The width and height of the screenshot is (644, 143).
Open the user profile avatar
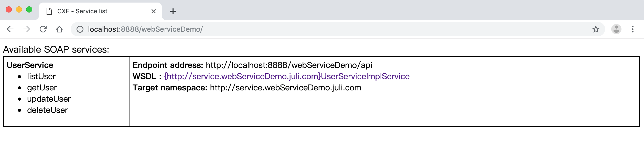click(616, 29)
